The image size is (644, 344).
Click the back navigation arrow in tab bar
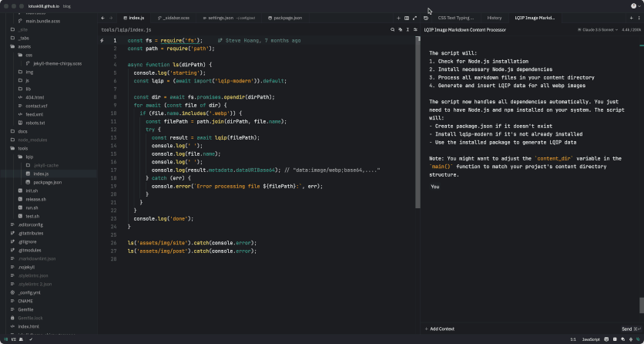point(104,17)
